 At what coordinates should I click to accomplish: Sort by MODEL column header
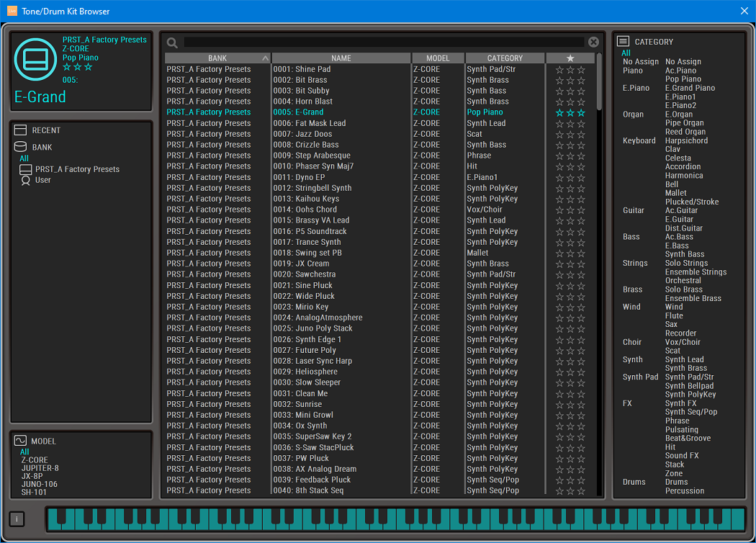[438, 58]
